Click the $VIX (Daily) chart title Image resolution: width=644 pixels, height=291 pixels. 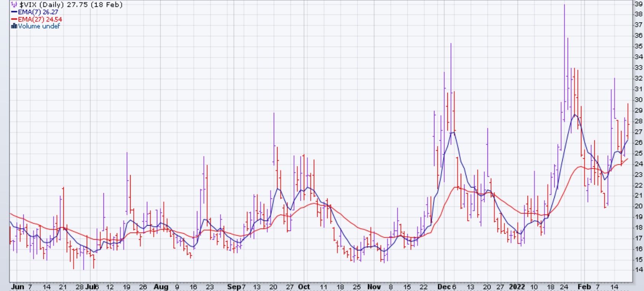click(71, 5)
